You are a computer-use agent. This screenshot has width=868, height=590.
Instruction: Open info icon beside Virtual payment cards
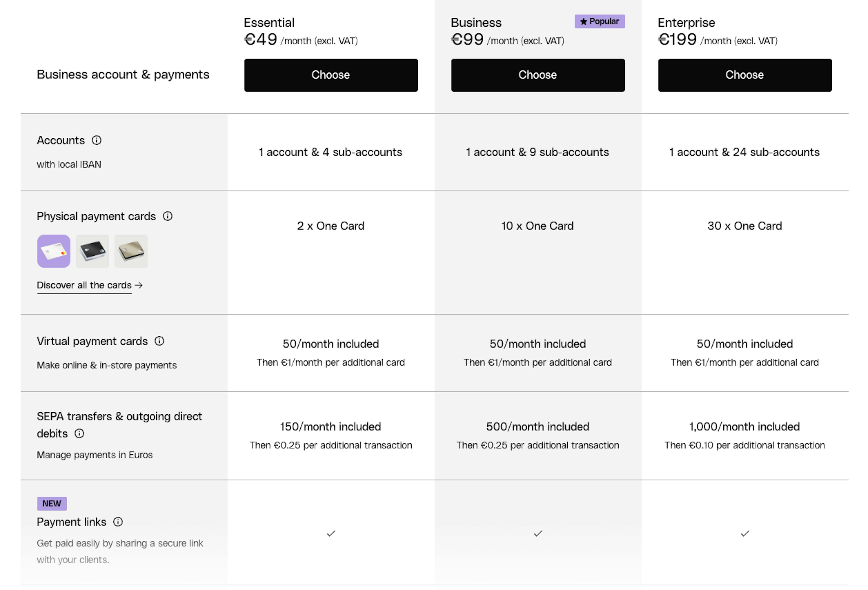coord(160,341)
